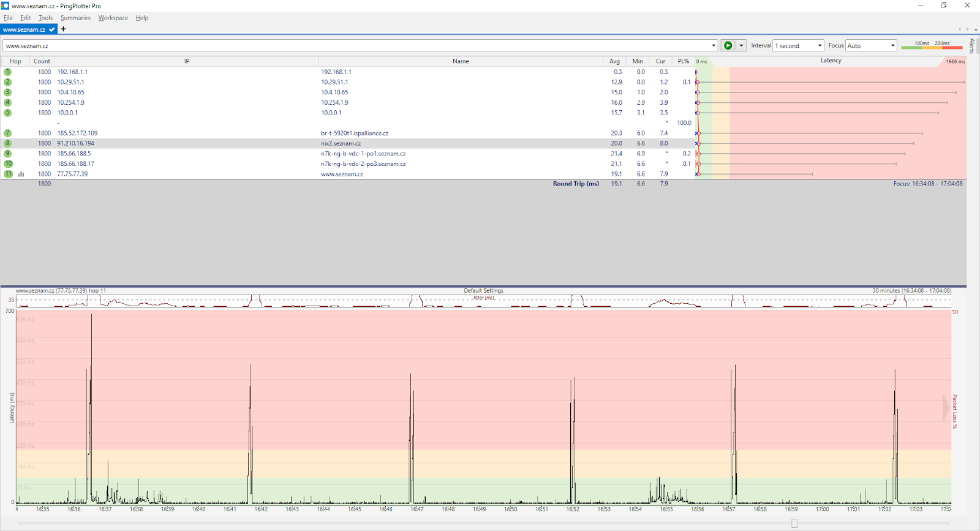The height and width of the screenshot is (531, 980).
Task: Expand the Interval dropdown showing 1 second
Action: click(799, 45)
